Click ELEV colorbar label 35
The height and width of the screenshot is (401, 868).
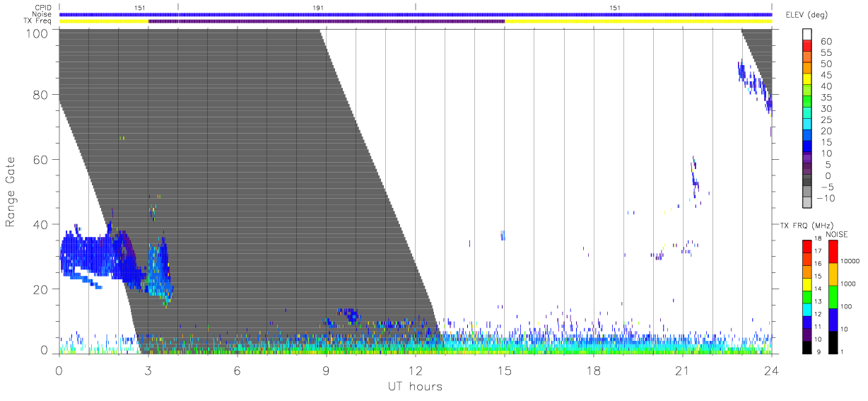[x=825, y=97]
